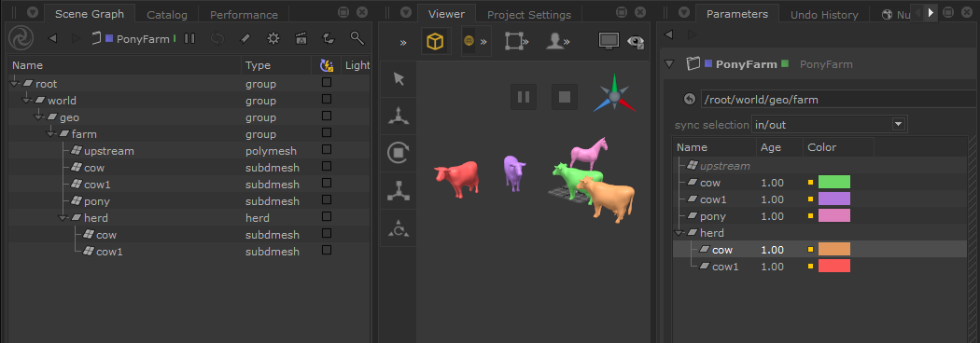
Task: Select the translate manipulator tool
Action: click(399, 116)
